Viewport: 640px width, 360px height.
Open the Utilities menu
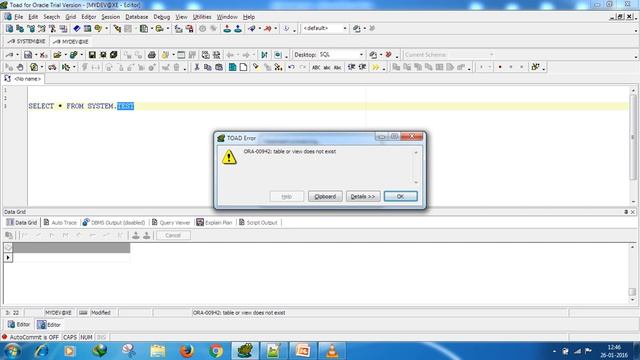(x=202, y=17)
